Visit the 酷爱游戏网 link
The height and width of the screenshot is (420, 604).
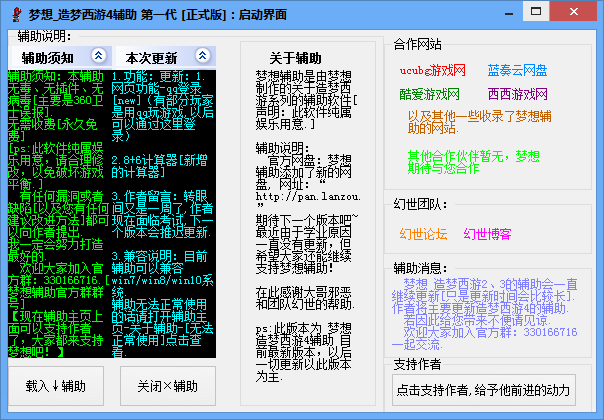click(429, 94)
